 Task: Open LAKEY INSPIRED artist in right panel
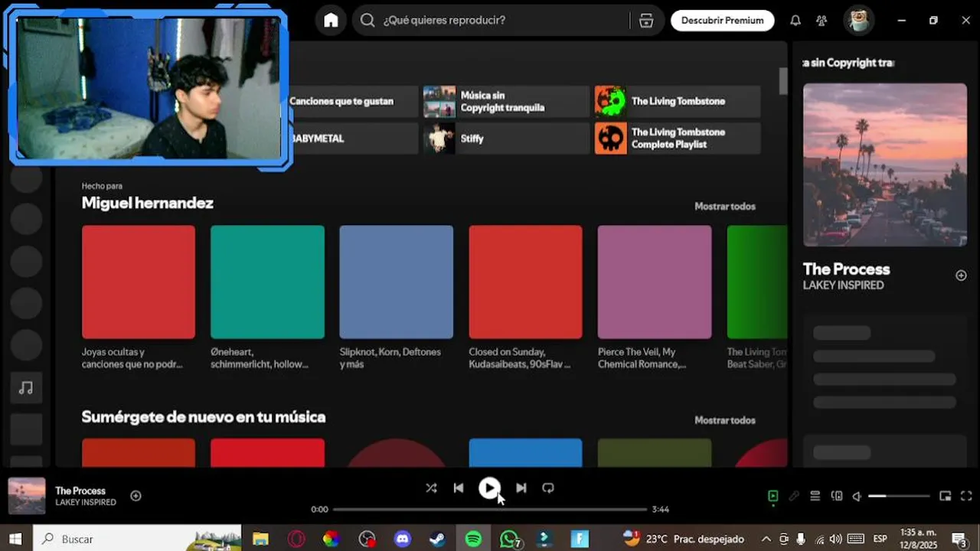point(843,285)
